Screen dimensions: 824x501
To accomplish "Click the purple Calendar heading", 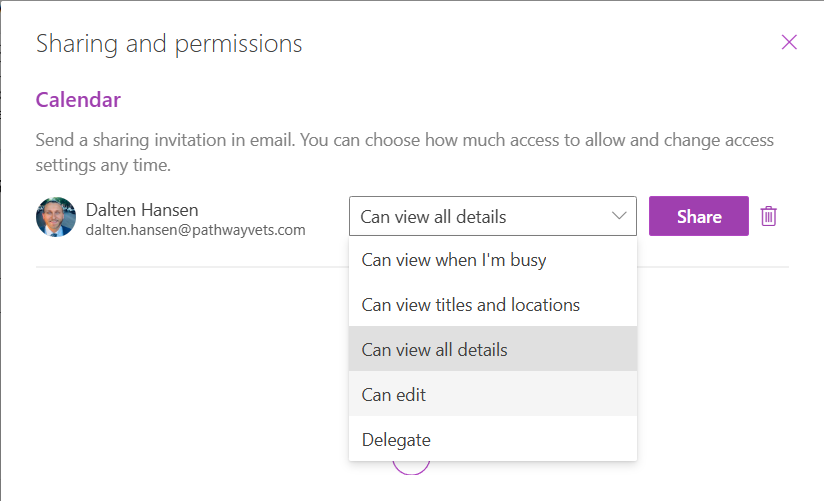I will coord(78,100).
